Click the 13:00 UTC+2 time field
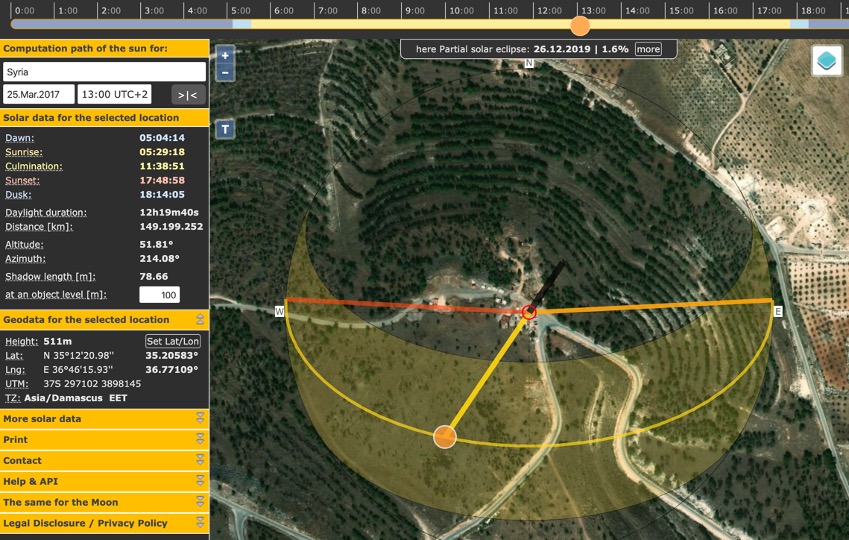The width and height of the screenshot is (849, 540). [x=114, y=94]
